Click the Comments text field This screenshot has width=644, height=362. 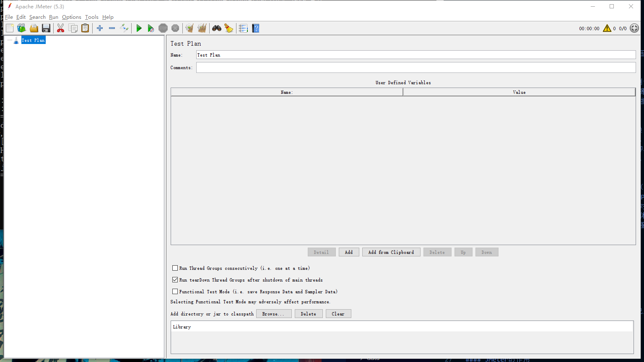click(x=416, y=67)
